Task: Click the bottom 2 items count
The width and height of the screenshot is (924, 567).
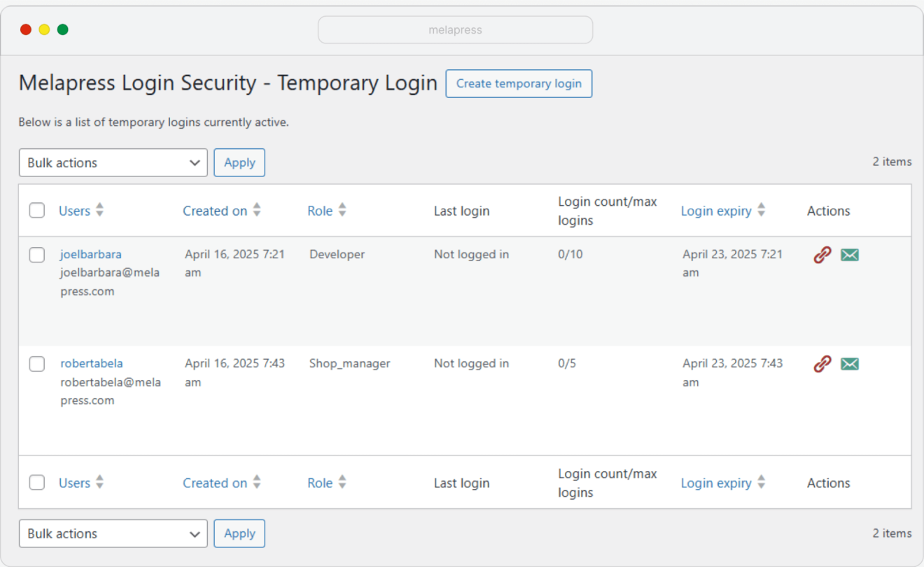Action: point(892,533)
